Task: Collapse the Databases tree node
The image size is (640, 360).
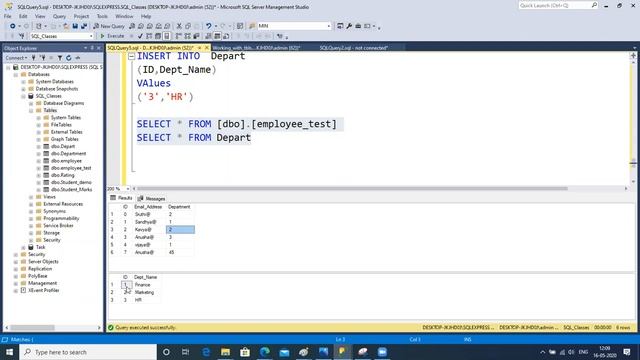Action: [x=16, y=74]
